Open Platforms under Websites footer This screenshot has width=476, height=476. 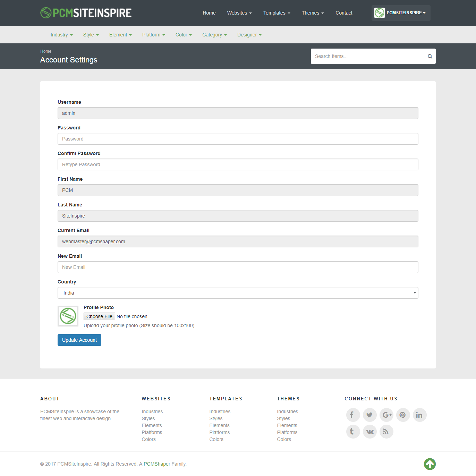[152, 432]
